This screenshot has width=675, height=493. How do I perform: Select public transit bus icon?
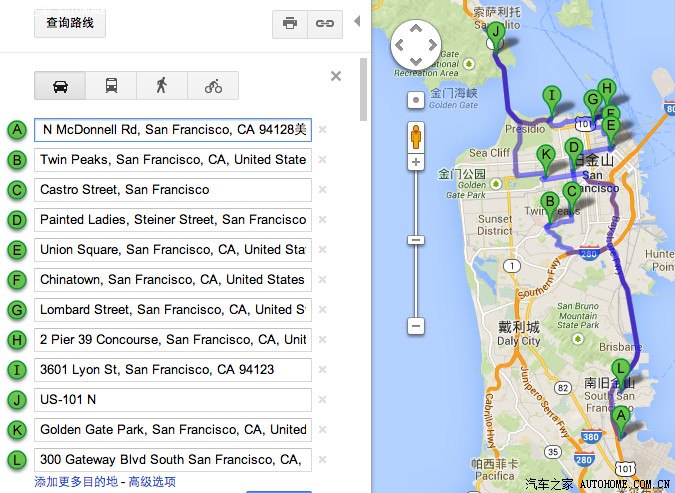(x=111, y=86)
